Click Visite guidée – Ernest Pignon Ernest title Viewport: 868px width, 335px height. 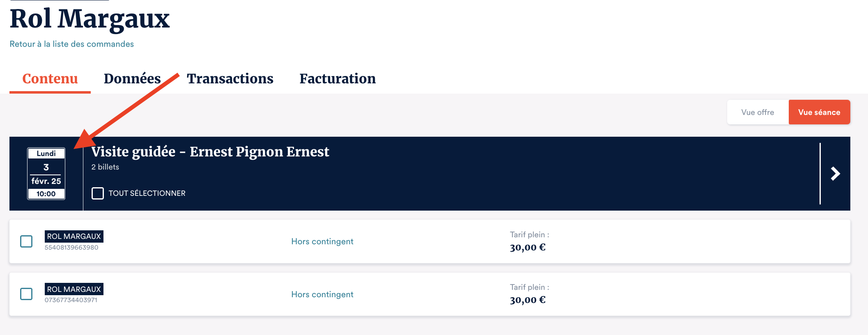(x=210, y=151)
